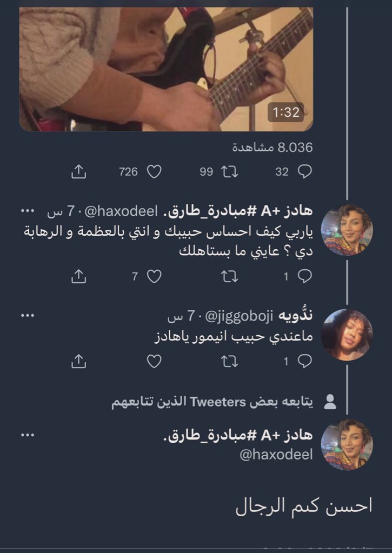The height and width of the screenshot is (553, 392).
Task: Like the jiggoboji reply tweet
Action: click(154, 361)
